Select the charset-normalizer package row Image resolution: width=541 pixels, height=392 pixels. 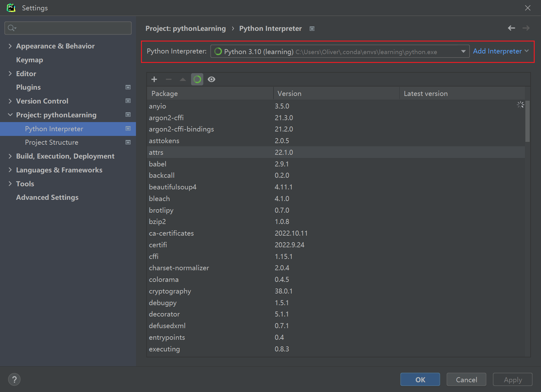point(336,268)
